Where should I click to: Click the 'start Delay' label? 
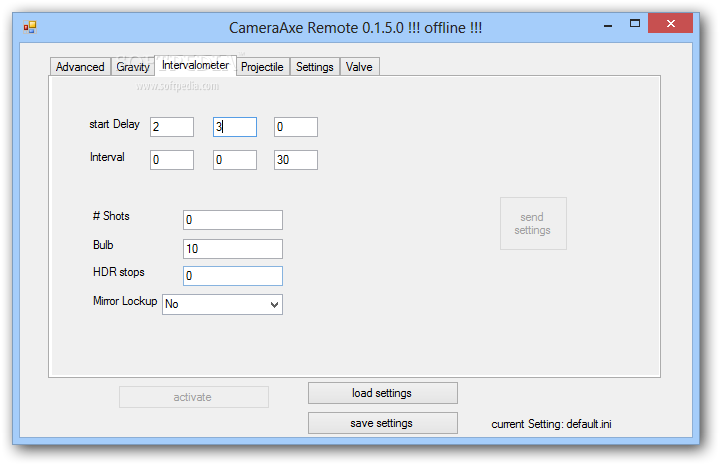click(114, 124)
